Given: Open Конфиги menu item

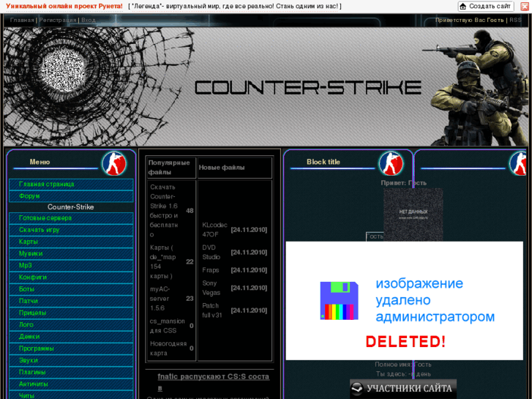Looking at the screenshot, I should point(71,277).
